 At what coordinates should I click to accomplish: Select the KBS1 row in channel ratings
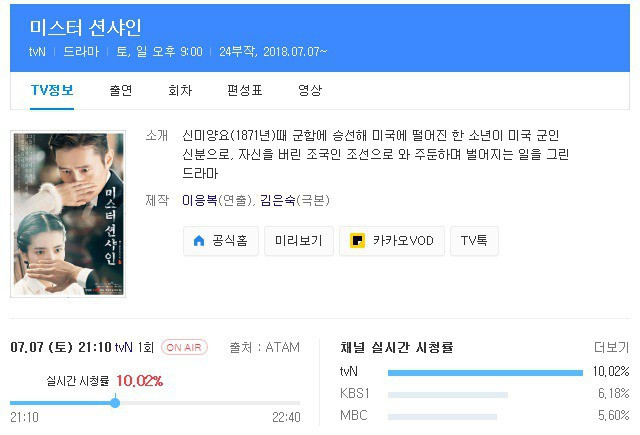(355, 394)
